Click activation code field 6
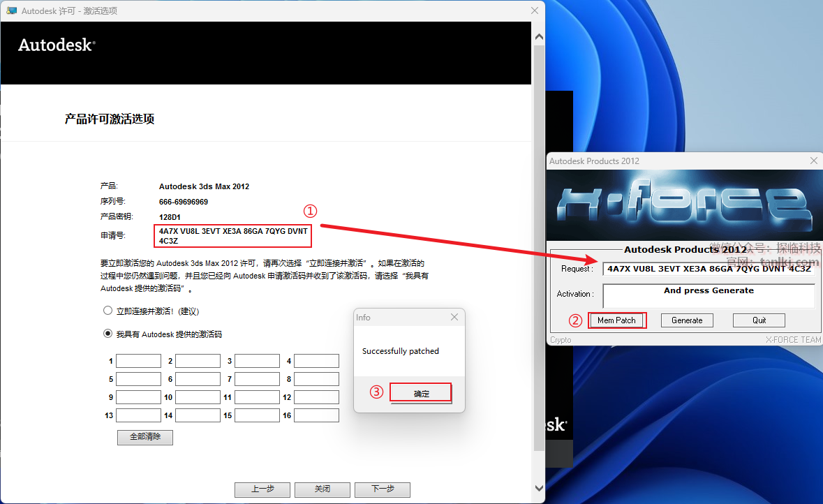 [x=198, y=379]
